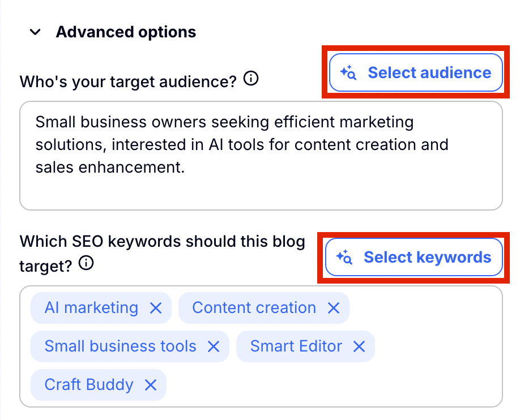Select the Content creation keyword chip
This screenshot has height=420, width=520.
click(x=254, y=308)
